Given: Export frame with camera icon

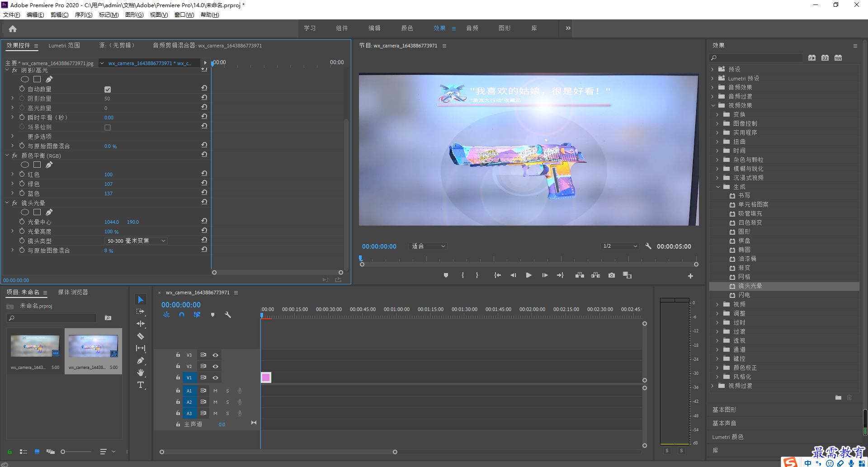Looking at the screenshot, I should point(612,275).
